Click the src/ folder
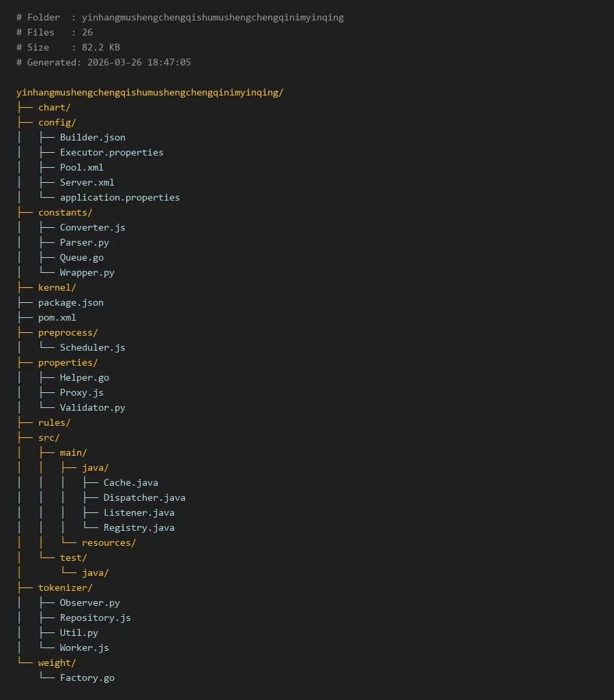Screen dimensions: 614x700 click(x=49, y=437)
